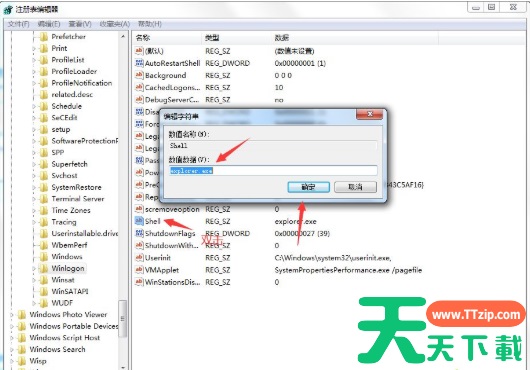Click the Registry Editor title bar icon
This screenshot has height=370, width=530.
pyautogui.click(x=8, y=9)
